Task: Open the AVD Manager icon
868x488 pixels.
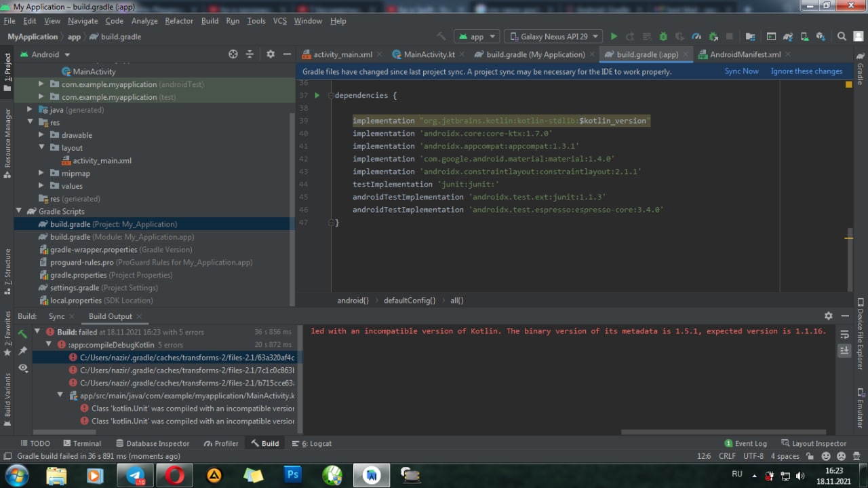Action: [804, 37]
